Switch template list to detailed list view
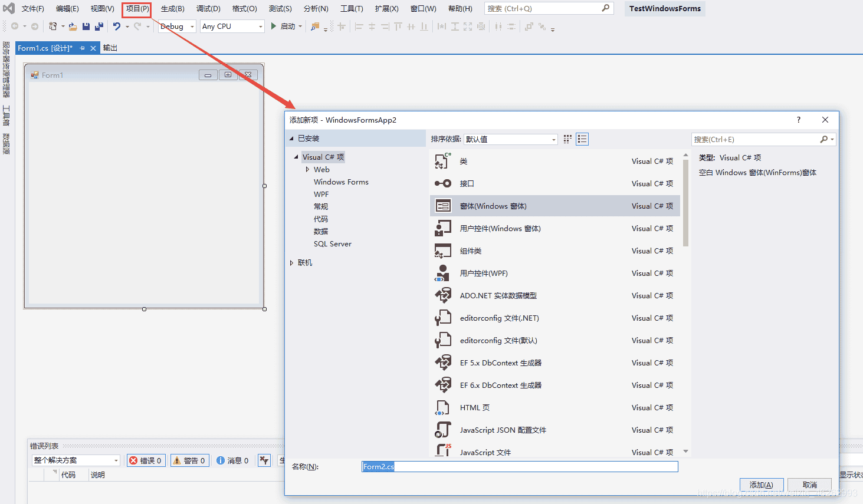This screenshot has height=504, width=863. [x=582, y=139]
